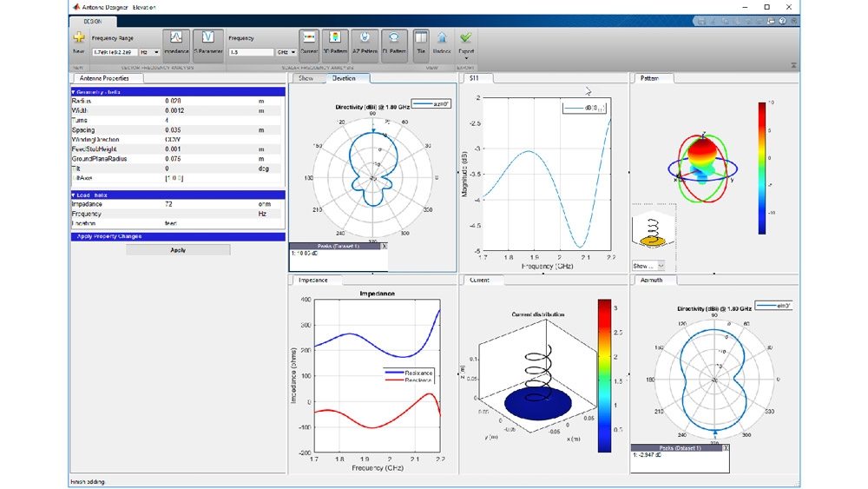
Task: Open the Export dropdown menu
Action: tap(466, 52)
